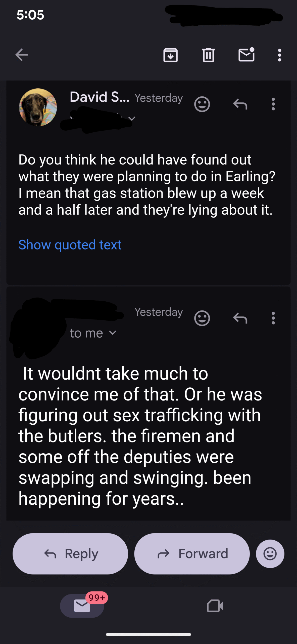Show quoted text in David's email
The height and width of the screenshot is (644, 297).
click(x=70, y=245)
